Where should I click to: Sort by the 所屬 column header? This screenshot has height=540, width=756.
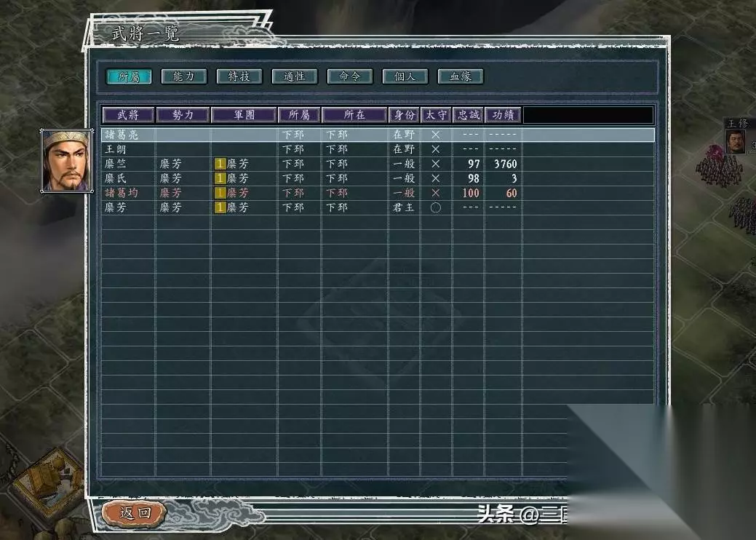tap(299, 115)
